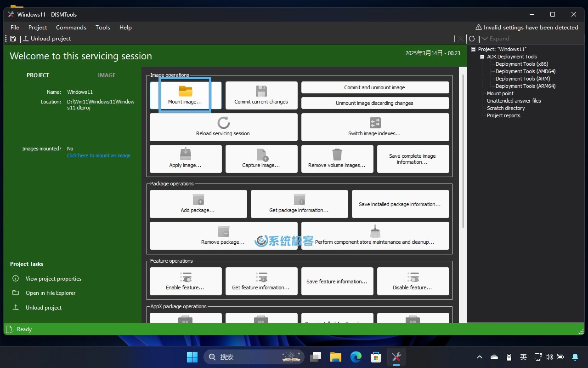Open Enable feature dialog
This screenshot has width=588, height=368.
click(186, 281)
